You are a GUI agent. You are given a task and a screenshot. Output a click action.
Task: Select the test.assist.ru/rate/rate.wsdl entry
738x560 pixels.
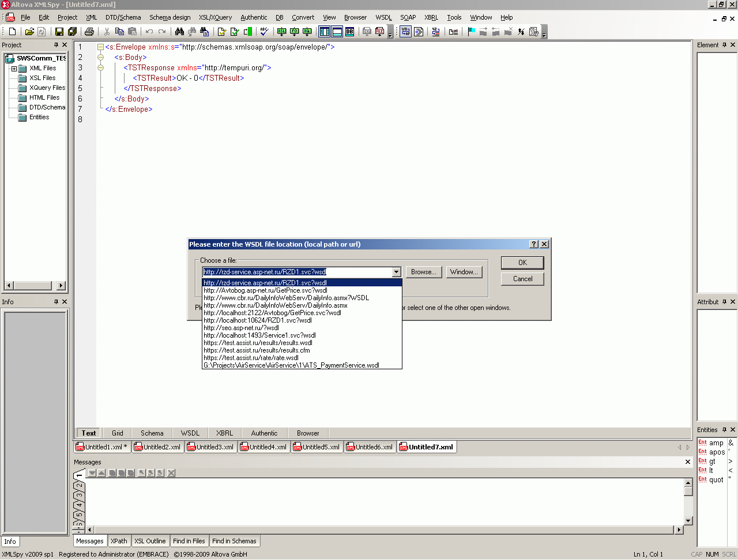click(302, 358)
